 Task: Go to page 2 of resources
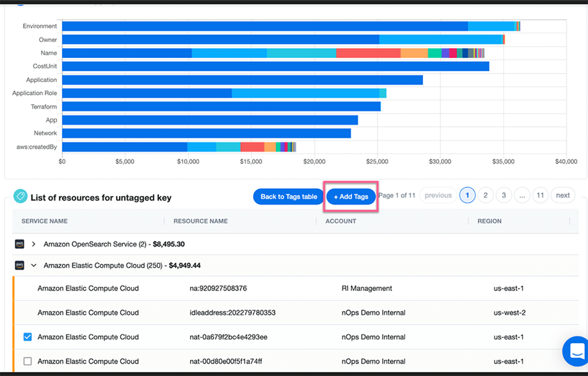pos(486,195)
